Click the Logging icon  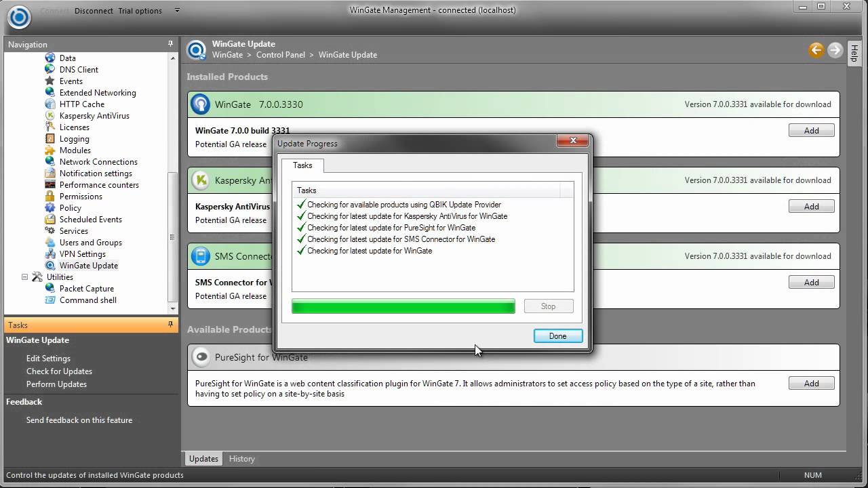coord(50,139)
